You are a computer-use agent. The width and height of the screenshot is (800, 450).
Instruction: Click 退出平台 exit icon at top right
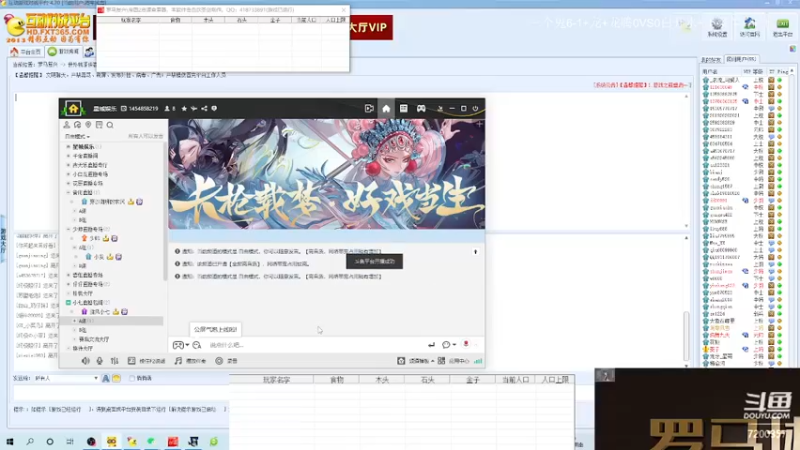pos(782,28)
